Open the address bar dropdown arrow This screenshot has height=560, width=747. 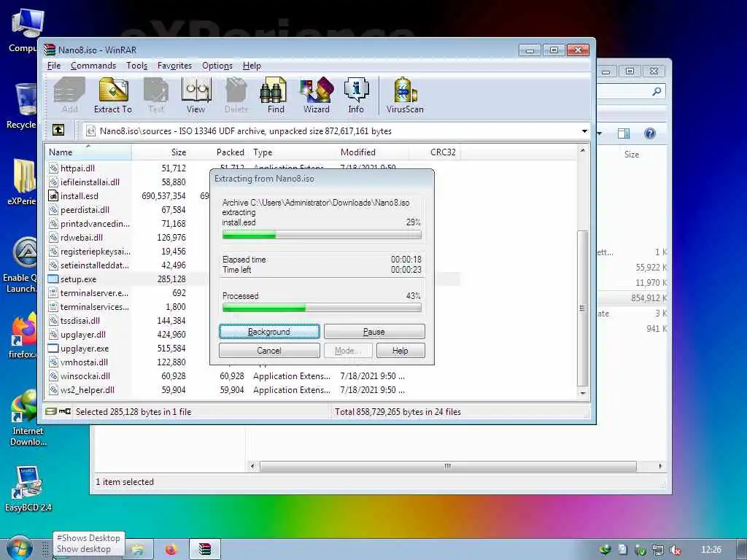584,131
